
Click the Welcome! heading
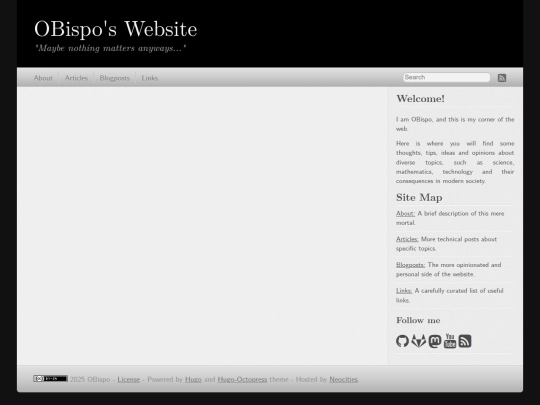(x=420, y=99)
